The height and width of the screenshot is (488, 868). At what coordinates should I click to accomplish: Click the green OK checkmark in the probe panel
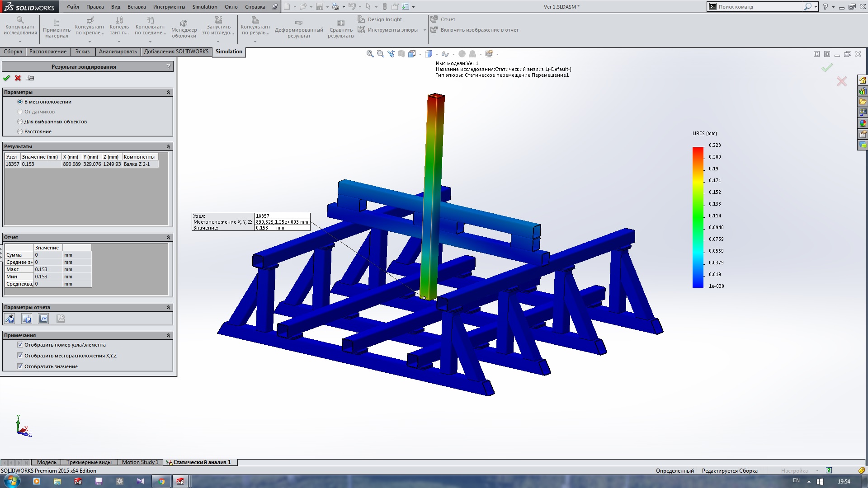6,78
